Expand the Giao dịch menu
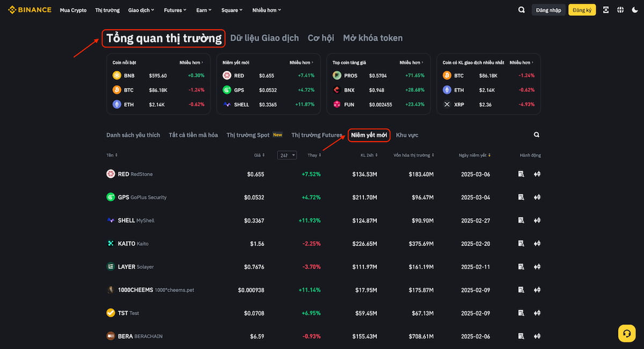Image resolution: width=644 pixels, height=349 pixels. [141, 10]
